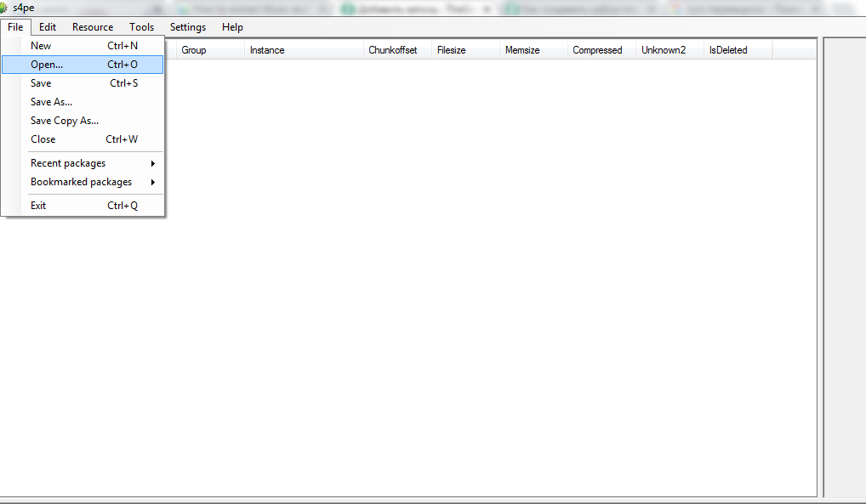Sort by the Group column header
Image resolution: width=866 pixels, height=504 pixels.
[x=194, y=50]
